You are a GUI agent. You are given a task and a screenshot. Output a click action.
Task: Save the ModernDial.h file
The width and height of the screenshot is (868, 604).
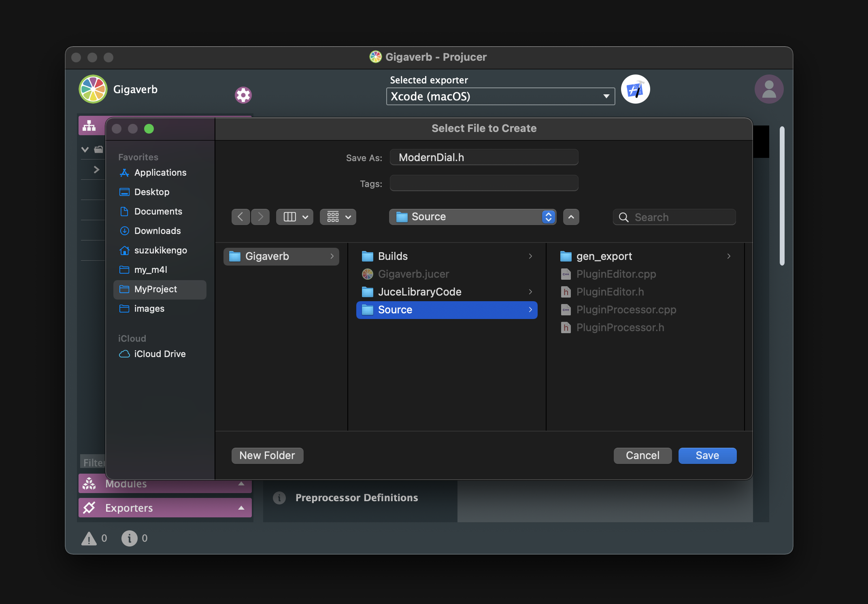point(707,455)
